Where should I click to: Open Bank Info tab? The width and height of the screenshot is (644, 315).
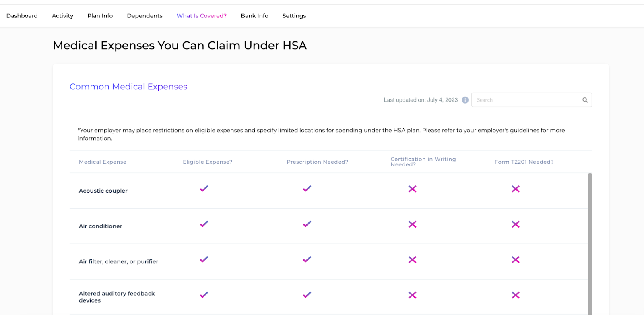(x=254, y=16)
